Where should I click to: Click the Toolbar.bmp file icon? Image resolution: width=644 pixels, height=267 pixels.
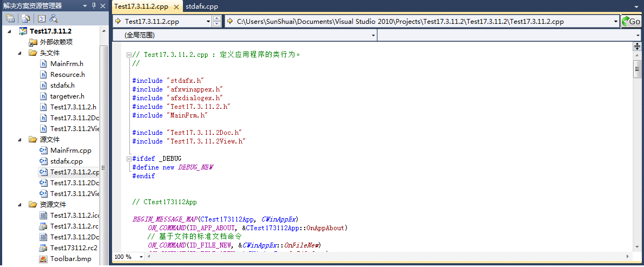click(x=43, y=259)
